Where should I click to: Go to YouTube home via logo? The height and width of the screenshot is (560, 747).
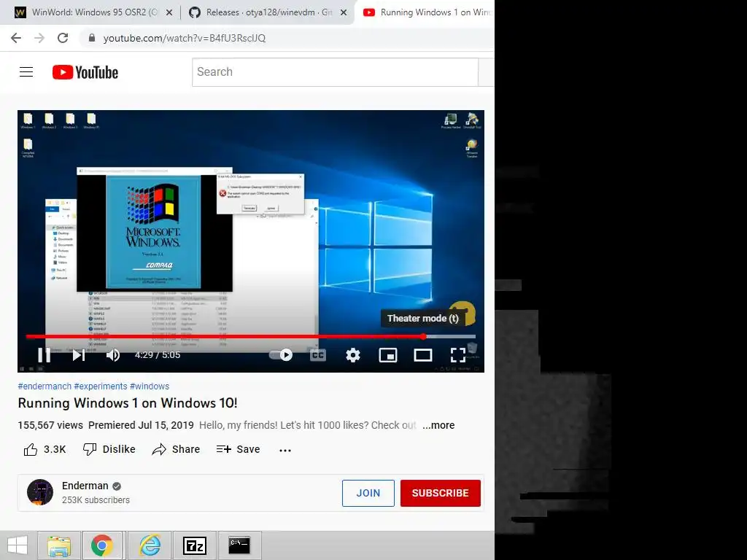[85, 72]
